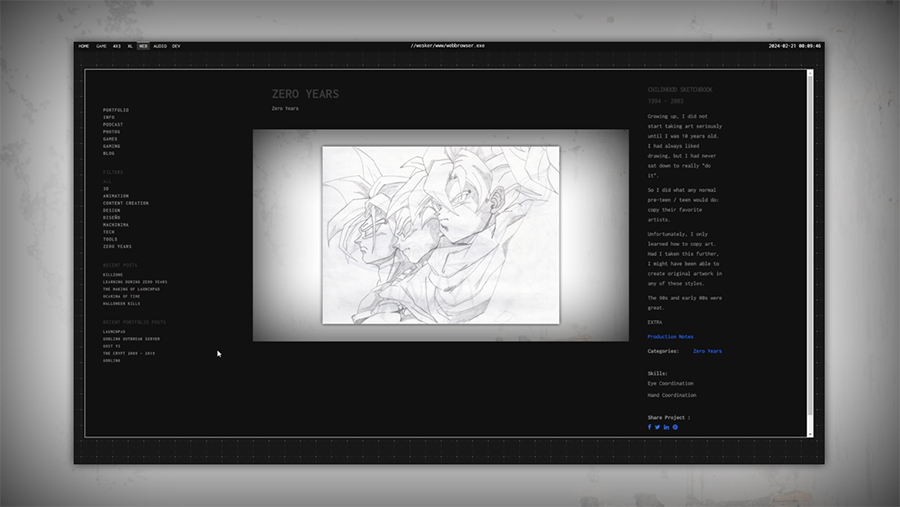Select the XL tab
This screenshot has width=900, height=507.
(130, 46)
